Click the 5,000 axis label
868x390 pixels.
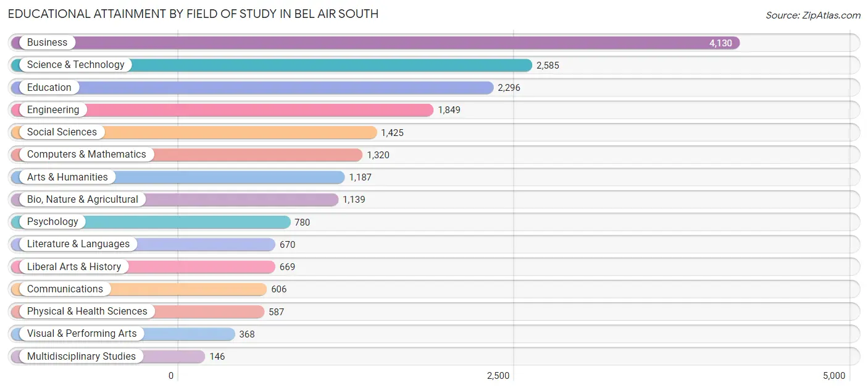[834, 376]
